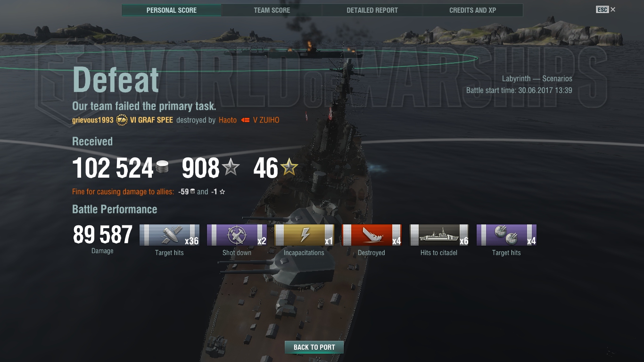Click the red Destroyed ships ribbon
The height and width of the screenshot is (362, 644).
[x=372, y=235]
